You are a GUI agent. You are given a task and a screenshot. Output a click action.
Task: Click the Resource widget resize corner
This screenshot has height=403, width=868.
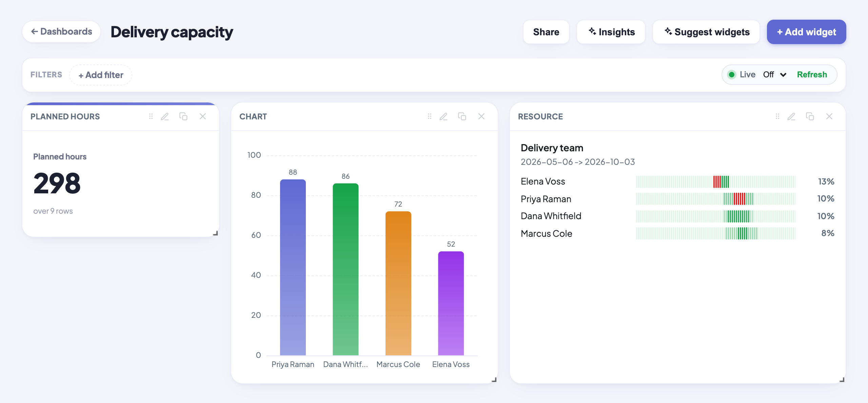(842, 380)
